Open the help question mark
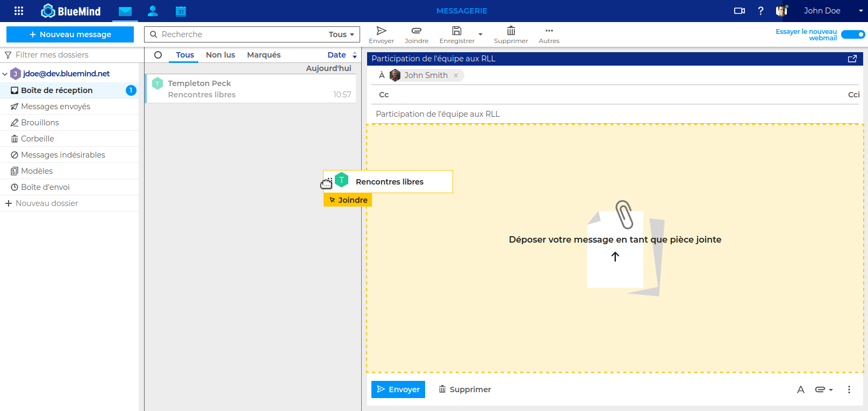The image size is (868, 411). pos(761,11)
